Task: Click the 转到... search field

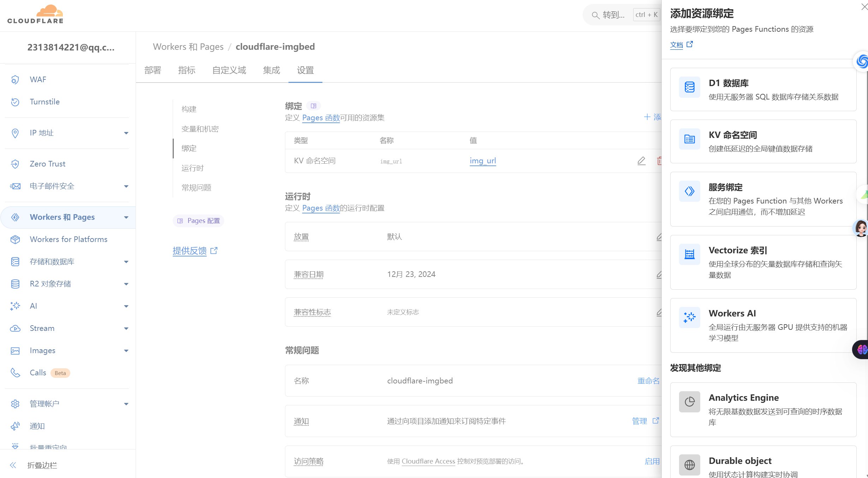Action: coord(622,15)
